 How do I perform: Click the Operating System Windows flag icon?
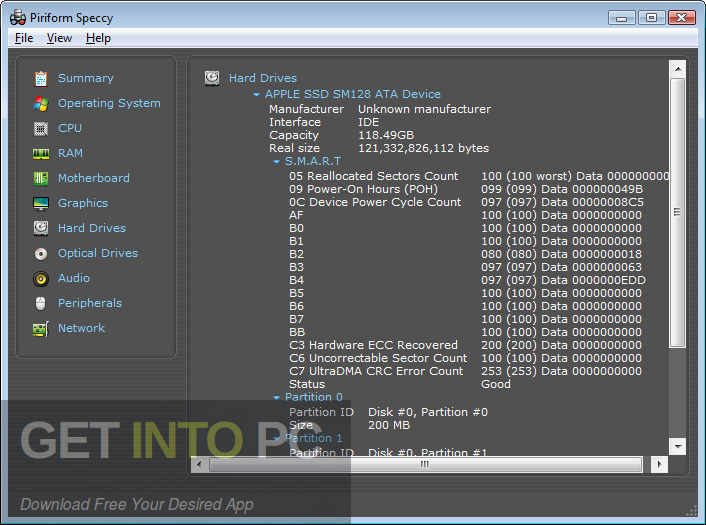[41, 104]
